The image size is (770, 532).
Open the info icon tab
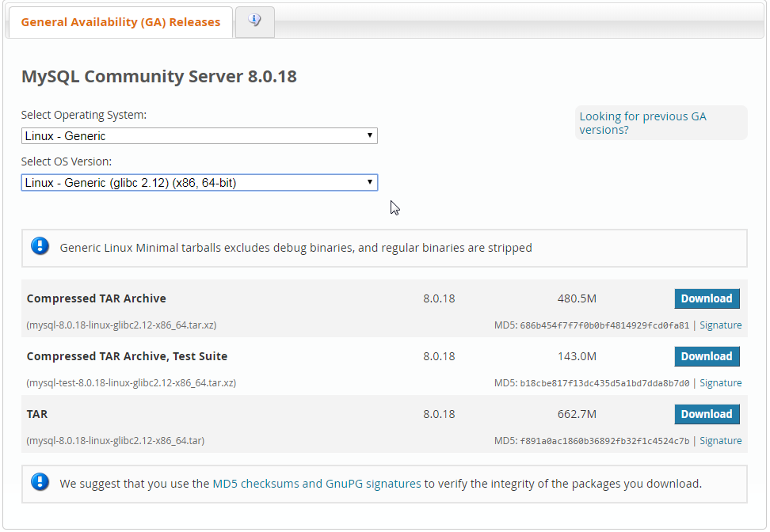pos(254,21)
